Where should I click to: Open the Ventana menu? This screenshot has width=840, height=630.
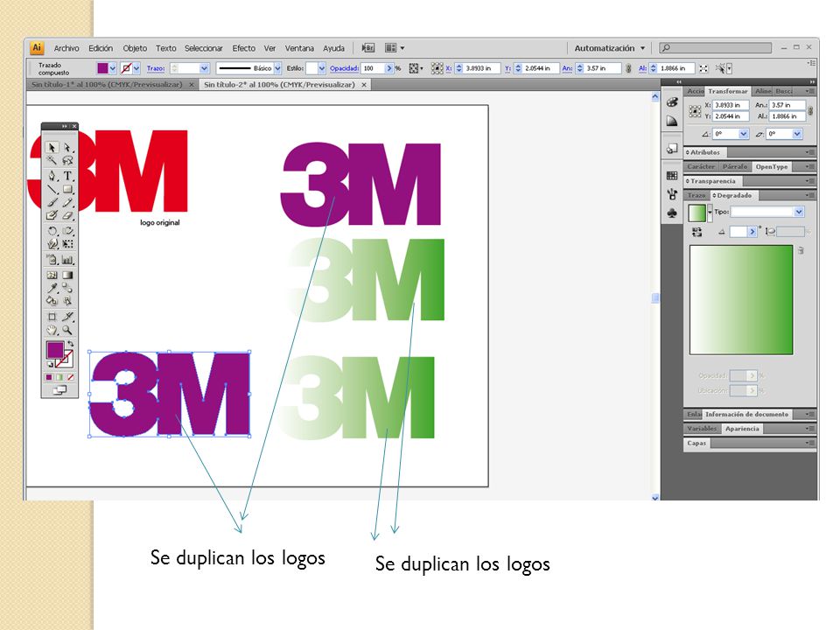[x=299, y=48]
